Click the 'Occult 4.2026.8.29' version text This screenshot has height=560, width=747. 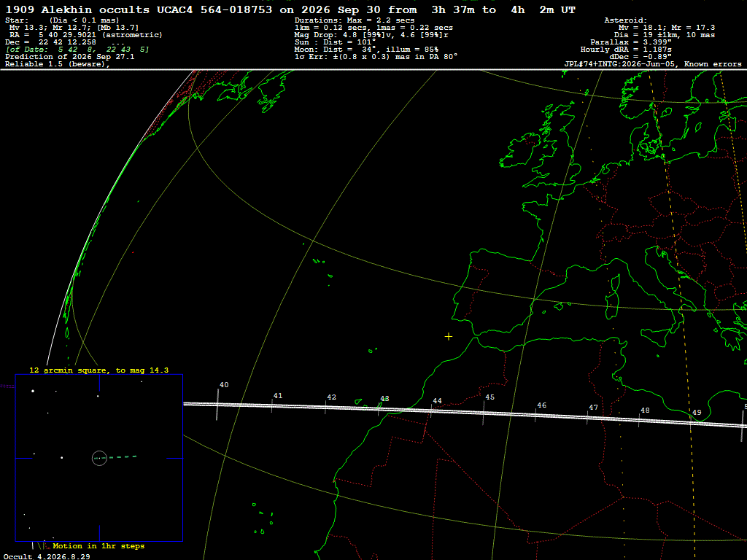[47, 556]
